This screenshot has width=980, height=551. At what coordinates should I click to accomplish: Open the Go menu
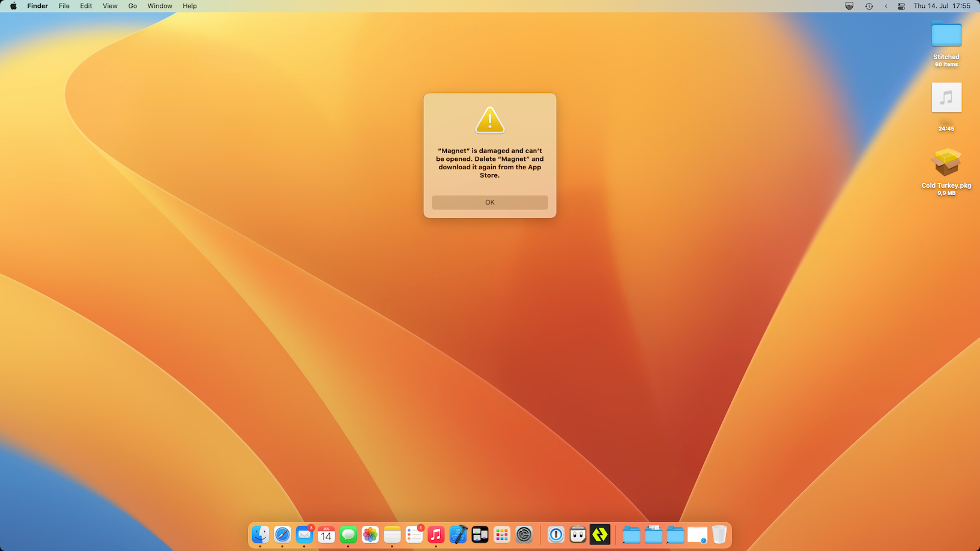133,6
